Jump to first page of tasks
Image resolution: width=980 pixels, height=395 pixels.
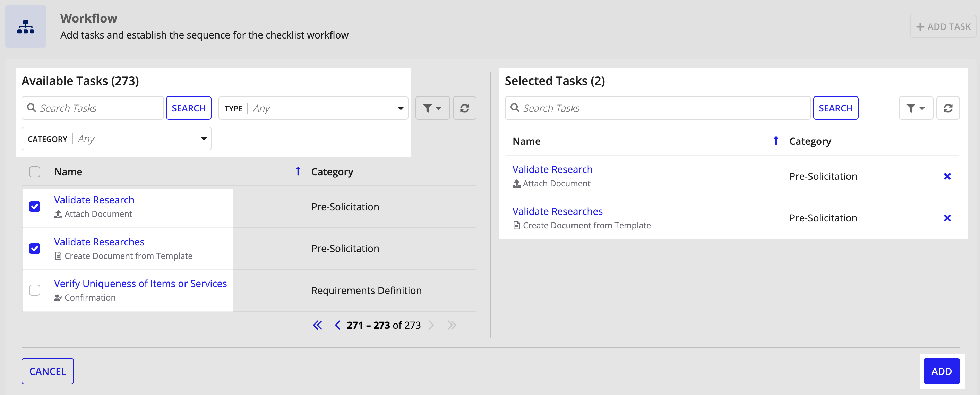click(317, 325)
